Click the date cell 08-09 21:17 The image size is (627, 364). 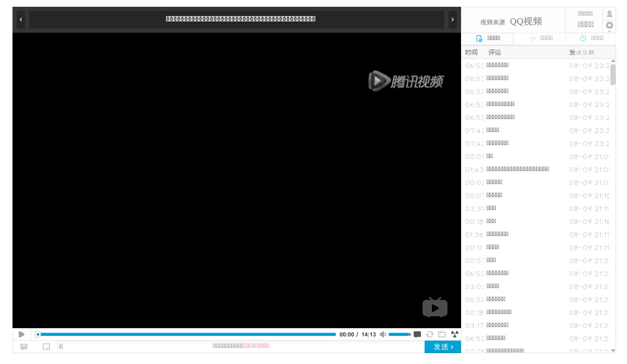[589, 235]
